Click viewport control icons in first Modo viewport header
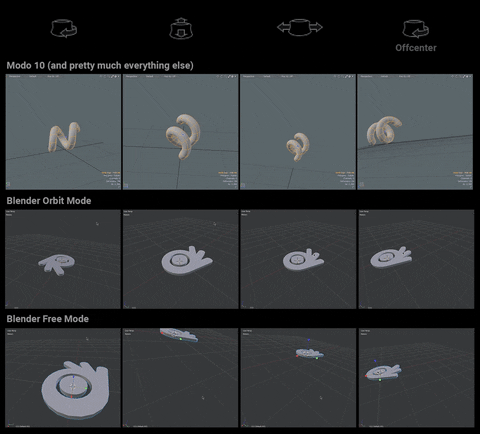The height and width of the screenshot is (434, 480). tap(110, 76)
